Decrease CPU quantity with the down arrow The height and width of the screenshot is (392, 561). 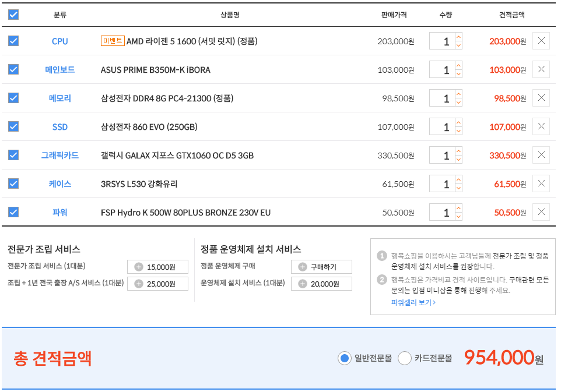click(x=458, y=45)
